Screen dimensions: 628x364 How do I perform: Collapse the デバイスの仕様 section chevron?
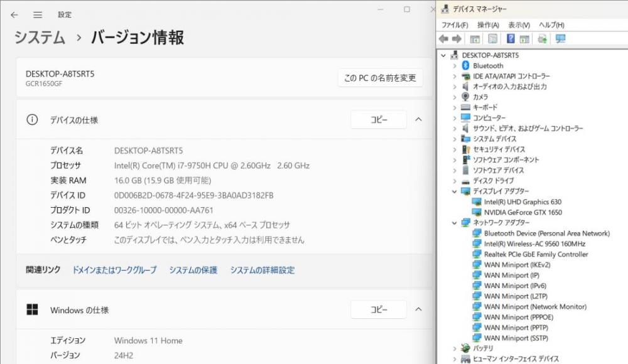click(418, 119)
